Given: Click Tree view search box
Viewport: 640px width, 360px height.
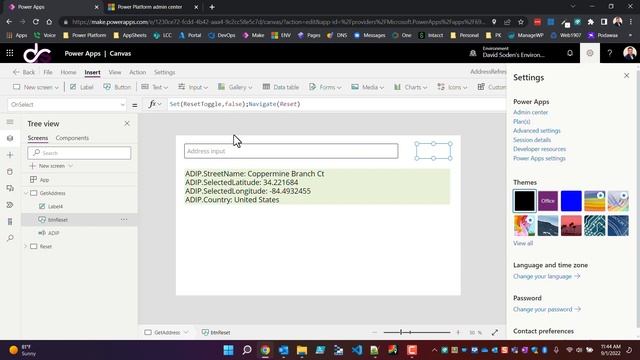Looking at the screenshot, I should pos(79,153).
